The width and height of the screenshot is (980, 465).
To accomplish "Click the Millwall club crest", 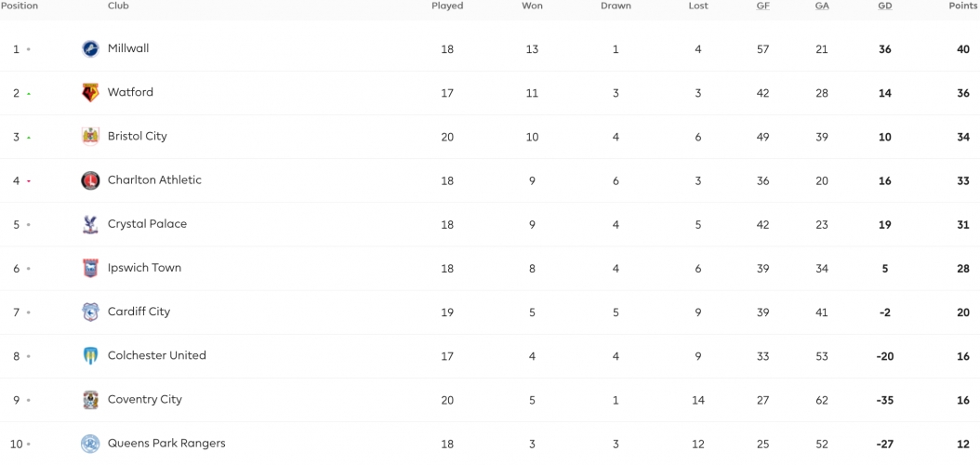I will coord(90,48).
